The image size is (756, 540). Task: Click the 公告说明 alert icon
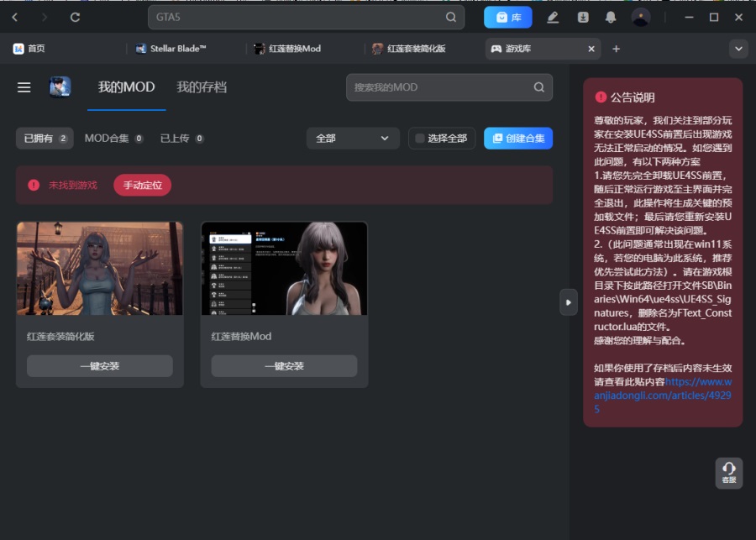point(601,97)
